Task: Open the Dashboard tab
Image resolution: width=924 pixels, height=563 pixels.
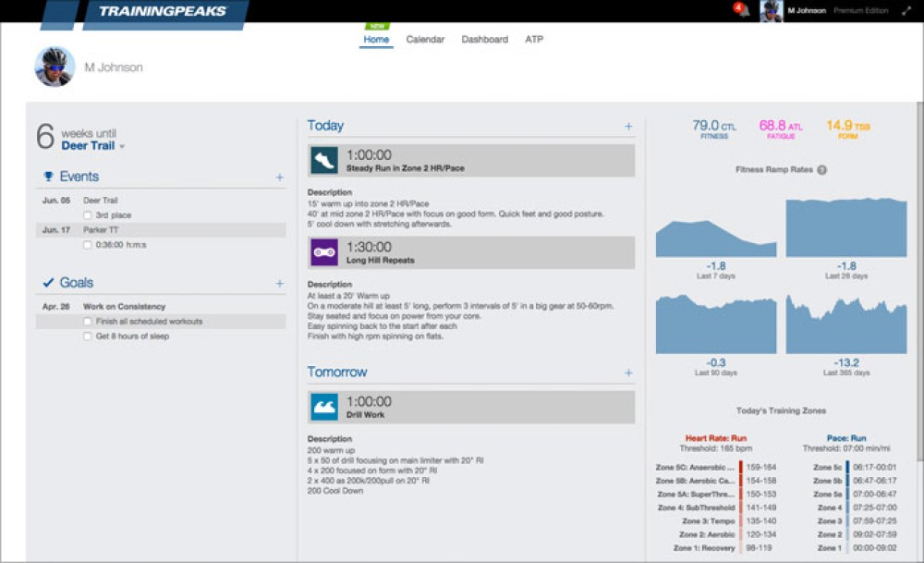Action: pyautogui.click(x=484, y=39)
